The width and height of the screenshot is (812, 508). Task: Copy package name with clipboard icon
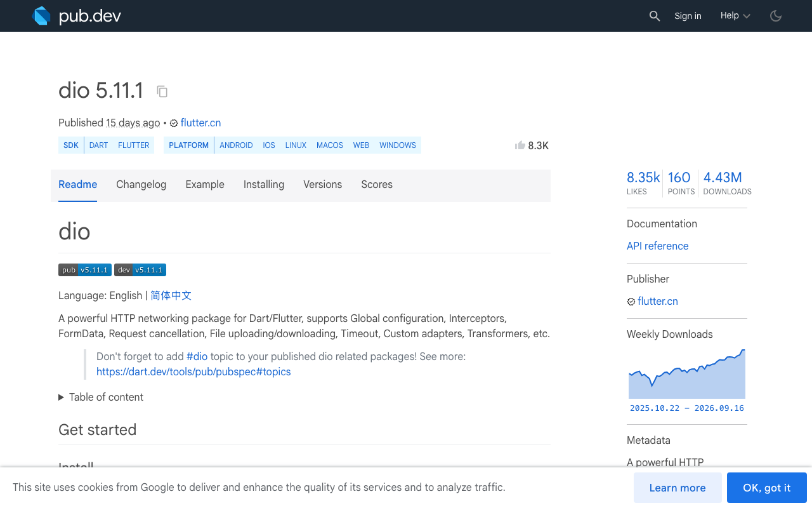(162, 91)
